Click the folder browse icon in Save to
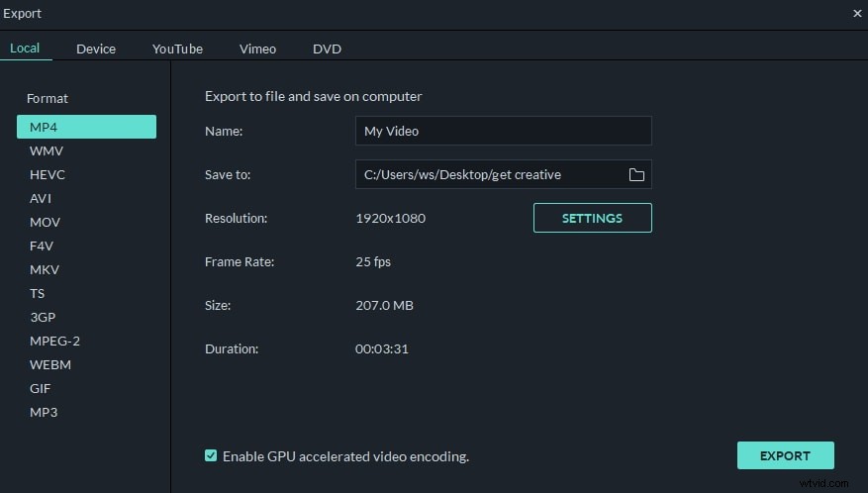The image size is (868, 493). pos(636,175)
